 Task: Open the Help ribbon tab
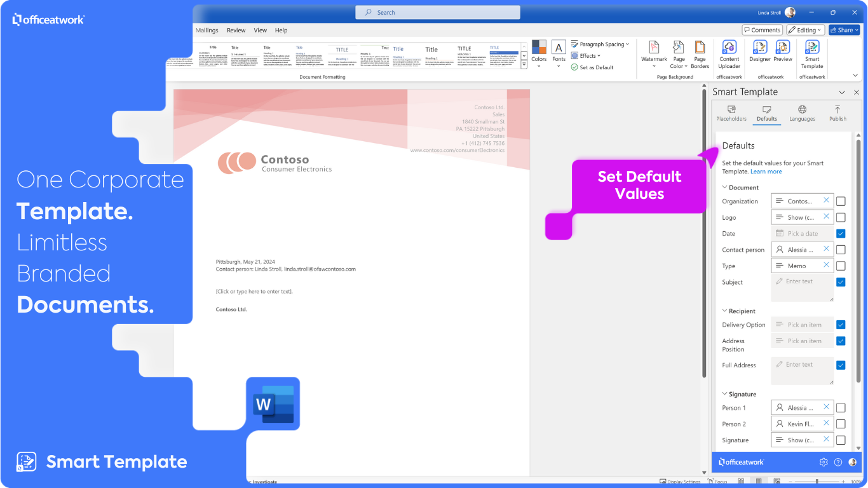coord(281,30)
